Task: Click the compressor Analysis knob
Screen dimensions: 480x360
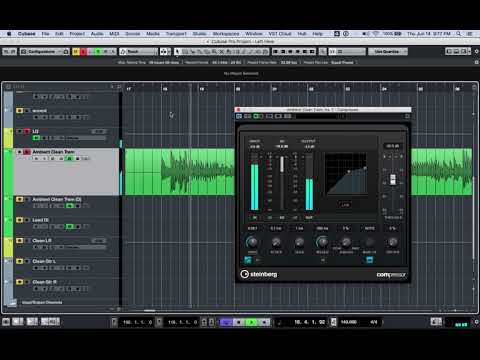Action: pos(346,242)
